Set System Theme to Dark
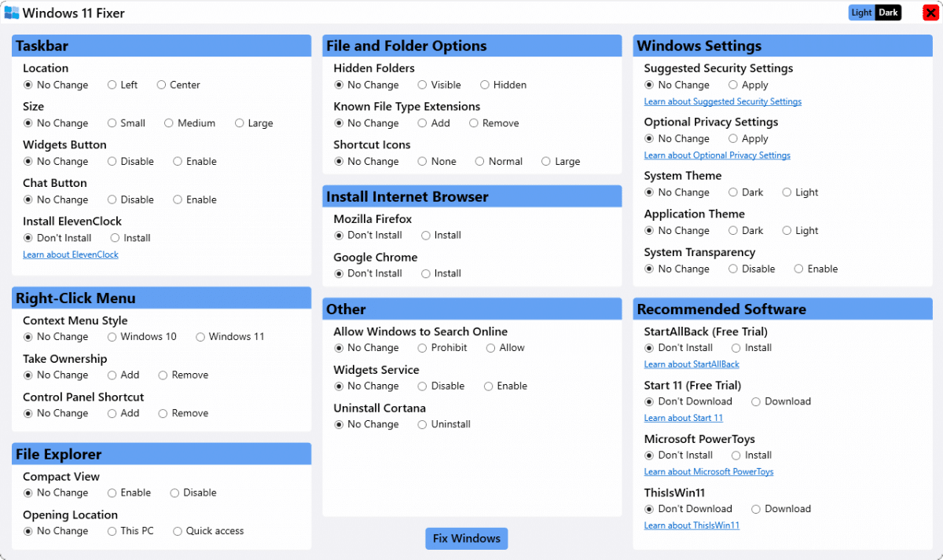 pos(734,192)
